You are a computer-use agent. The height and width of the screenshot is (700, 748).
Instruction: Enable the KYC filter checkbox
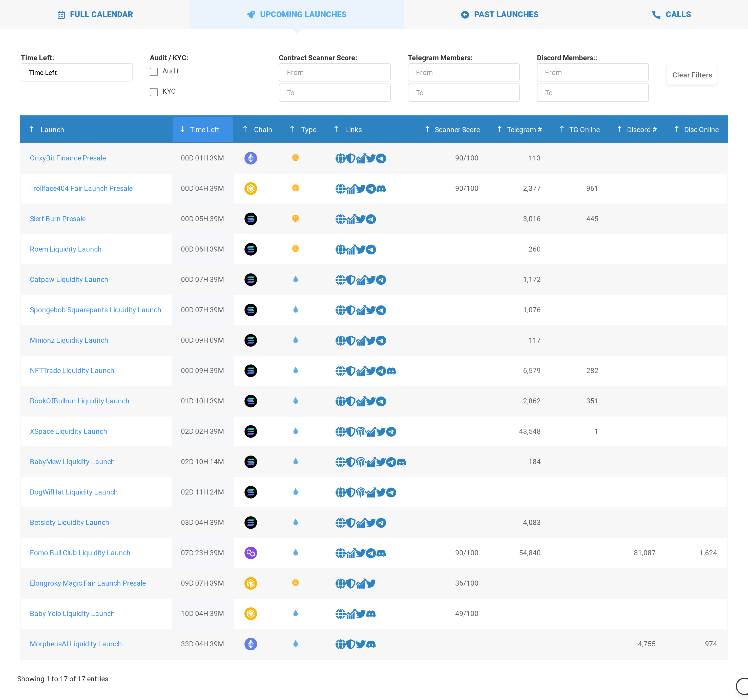154,92
